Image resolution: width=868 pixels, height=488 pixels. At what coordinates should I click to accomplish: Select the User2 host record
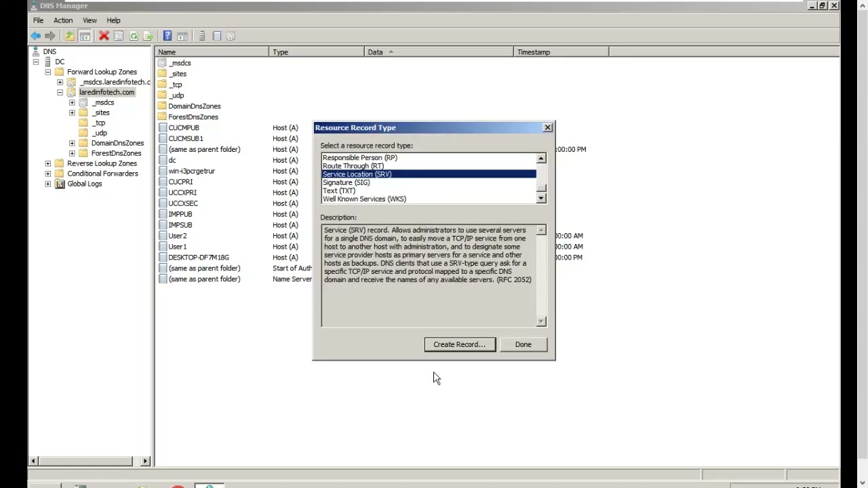click(x=178, y=236)
